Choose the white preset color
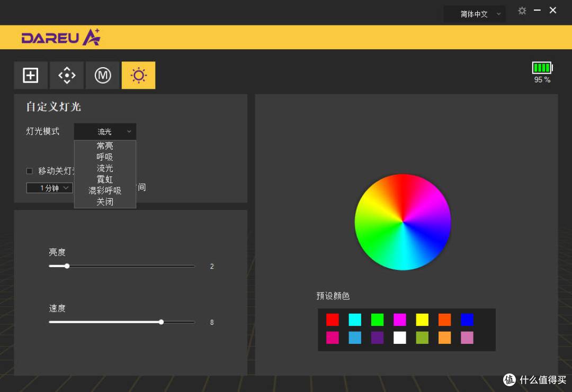The width and height of the screenshot is (572, 392). click(x=400, y=338)
